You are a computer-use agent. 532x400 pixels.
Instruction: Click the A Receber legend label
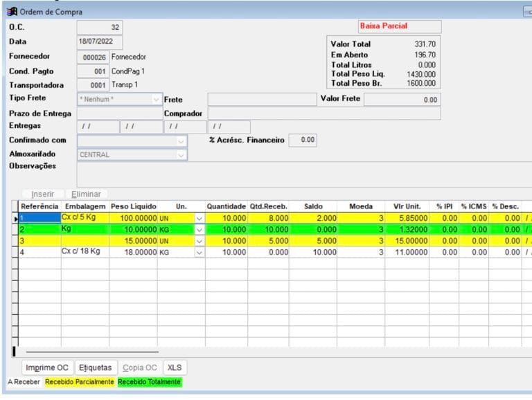click(x=24, y=382)
